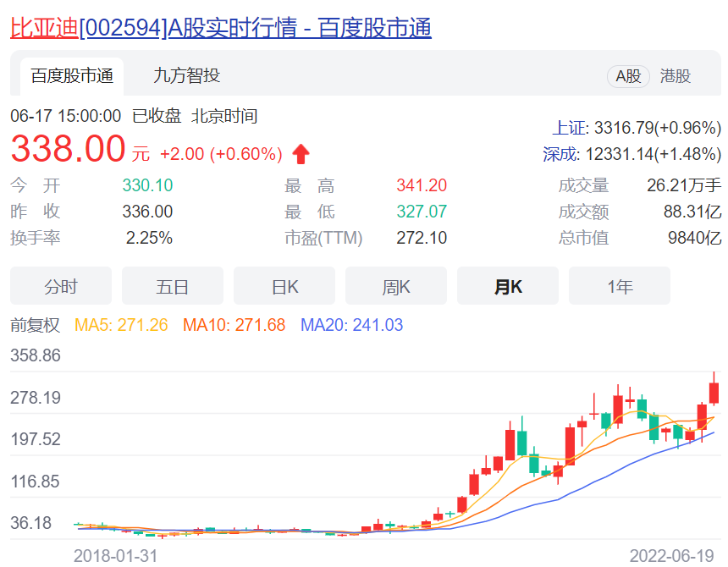The height and width of the screenshot is (567, 728).
Task: Click the MA5: 271.26 indicator
Action: click(x=121, y=325)
